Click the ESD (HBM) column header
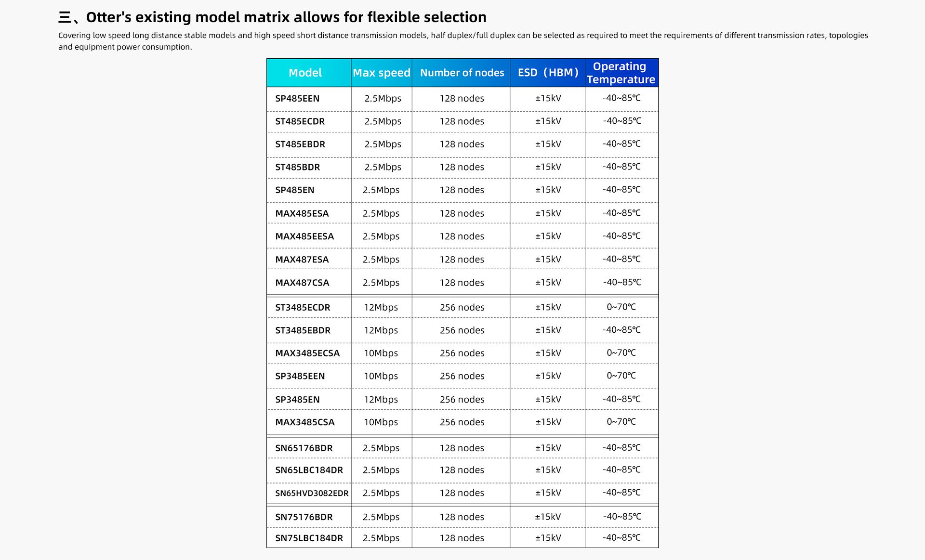Viewport: 925px width, 560px height. (548, 73)
